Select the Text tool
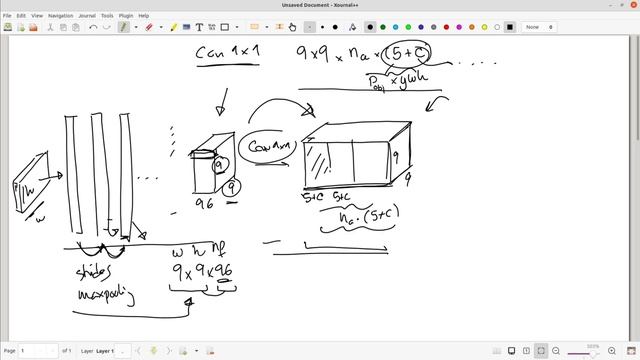 tap(199, 27)
